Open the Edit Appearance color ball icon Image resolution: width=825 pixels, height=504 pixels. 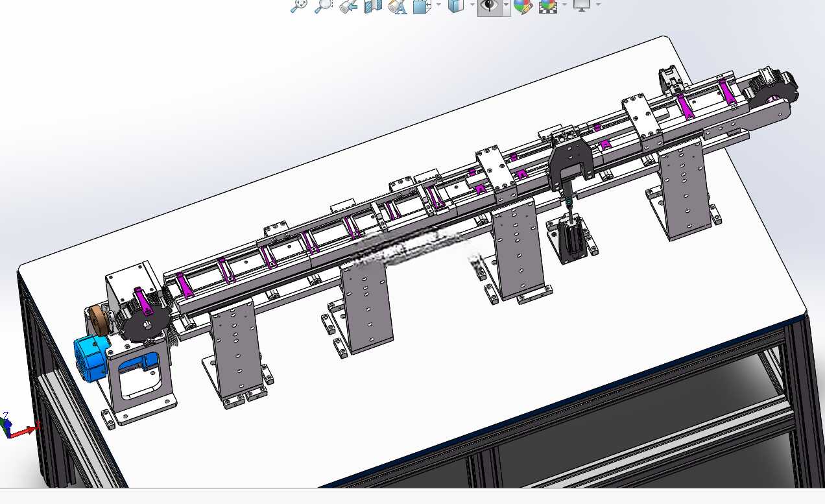(523, 6)
